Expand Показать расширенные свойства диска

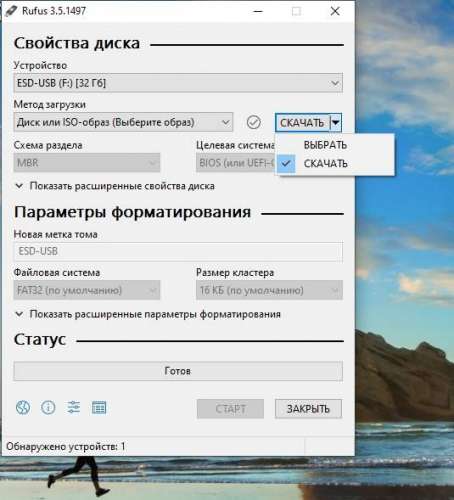115,186
